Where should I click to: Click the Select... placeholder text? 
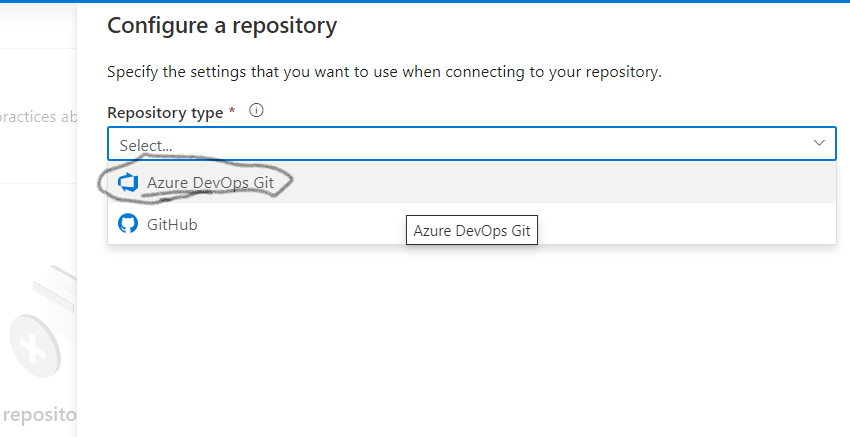(x=146, y=145)
